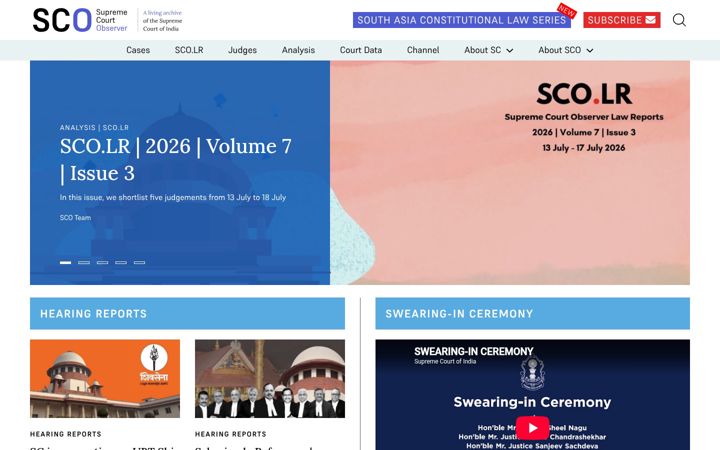Click the video title 'SWEARING-IN CEREMONY' overlay text
The image size is (720, 450).
point(473,352)
